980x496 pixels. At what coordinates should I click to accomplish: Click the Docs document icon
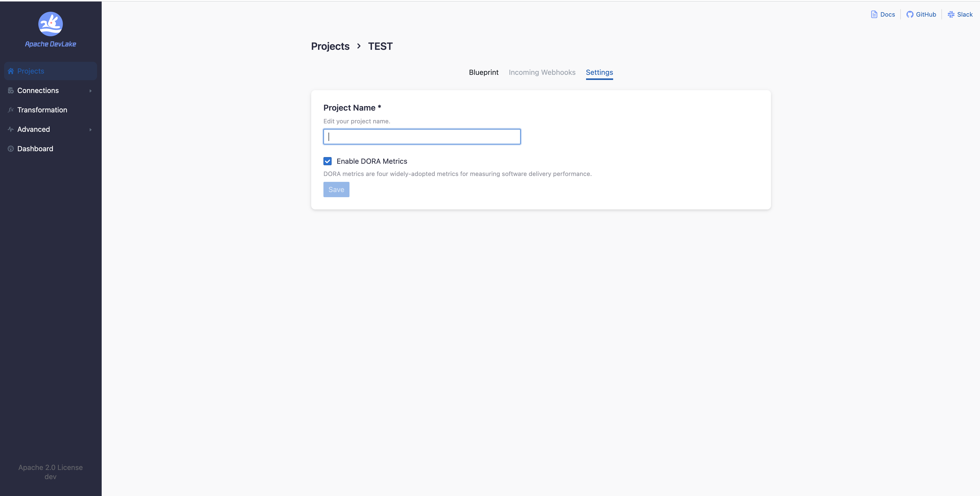tap(874, 15)
